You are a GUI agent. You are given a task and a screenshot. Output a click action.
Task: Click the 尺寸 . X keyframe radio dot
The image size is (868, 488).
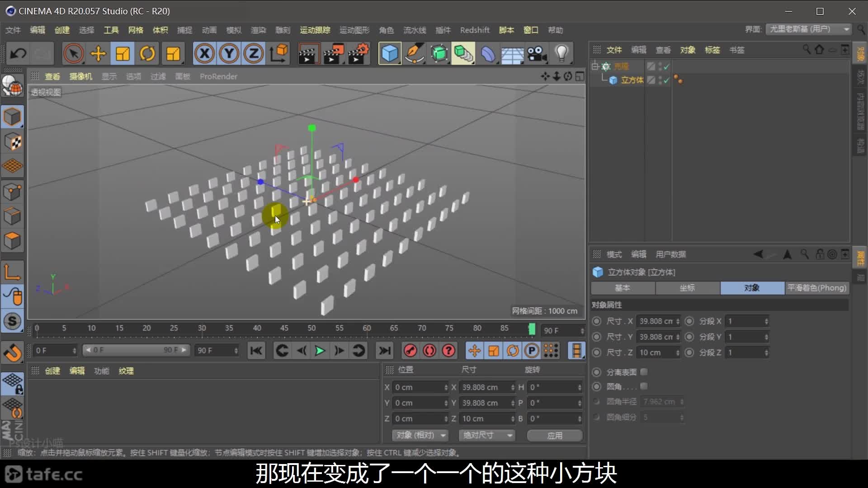pyautogui.click(x=597, y=321)
